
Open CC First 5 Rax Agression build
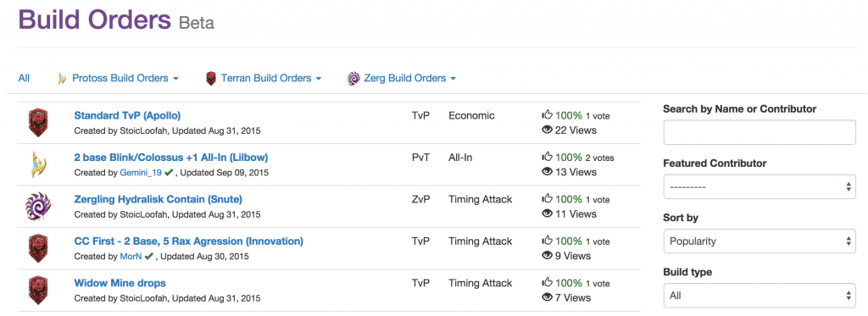[x=189, y=241]
